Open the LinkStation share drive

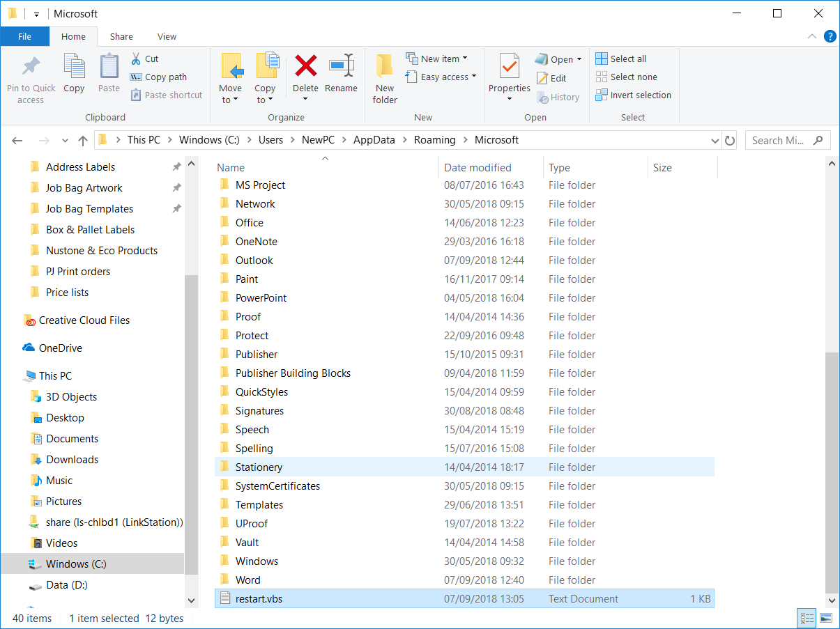pos(107,522)
